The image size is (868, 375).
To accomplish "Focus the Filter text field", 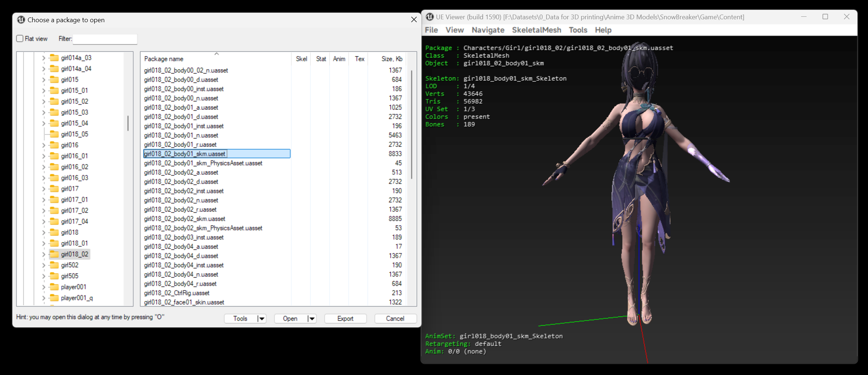I will (x=105, y=39).
